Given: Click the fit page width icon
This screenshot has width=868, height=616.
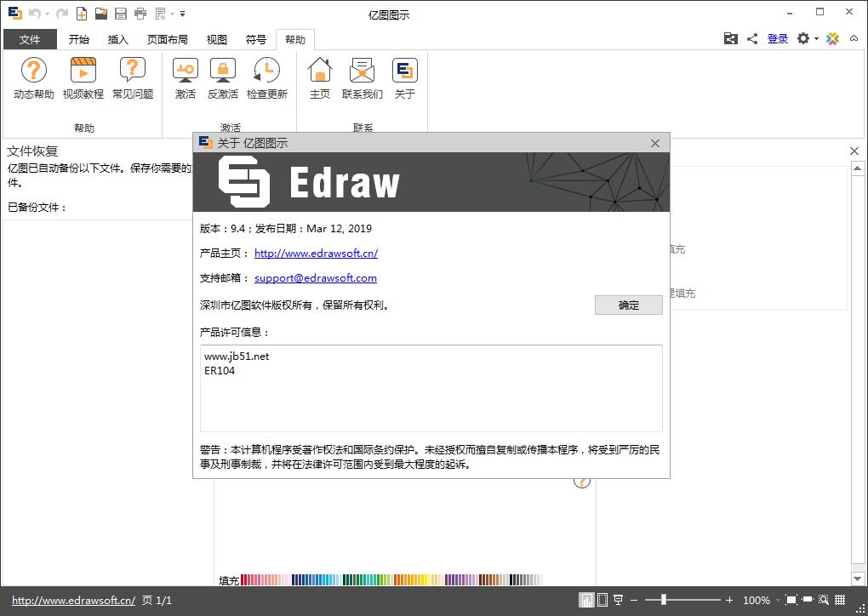Looking at the screenshot, I should click(x=808, y=600).
